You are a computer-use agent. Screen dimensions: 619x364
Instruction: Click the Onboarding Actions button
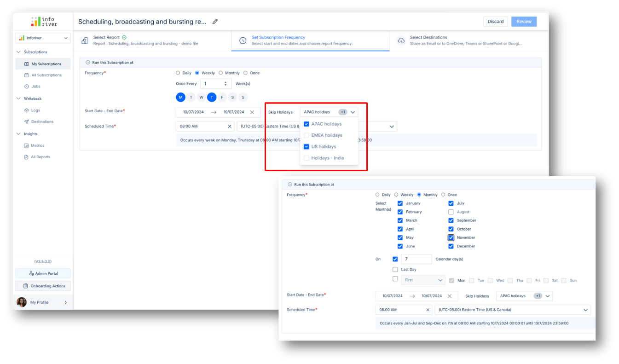tap(43, 286)
